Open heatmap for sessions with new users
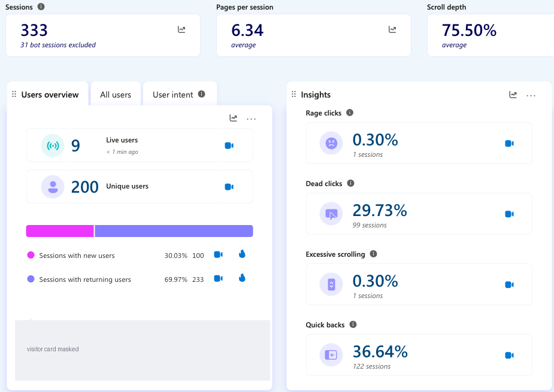The image size is (554, 392). (x=242, y=254)
